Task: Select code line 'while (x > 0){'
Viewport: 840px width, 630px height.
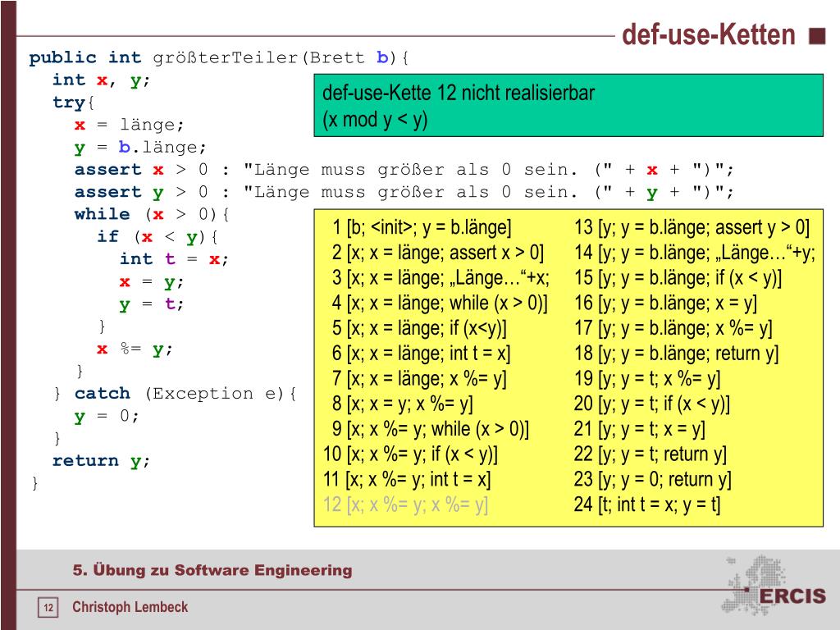Action: pyautogui.click(x=152, y=214)
